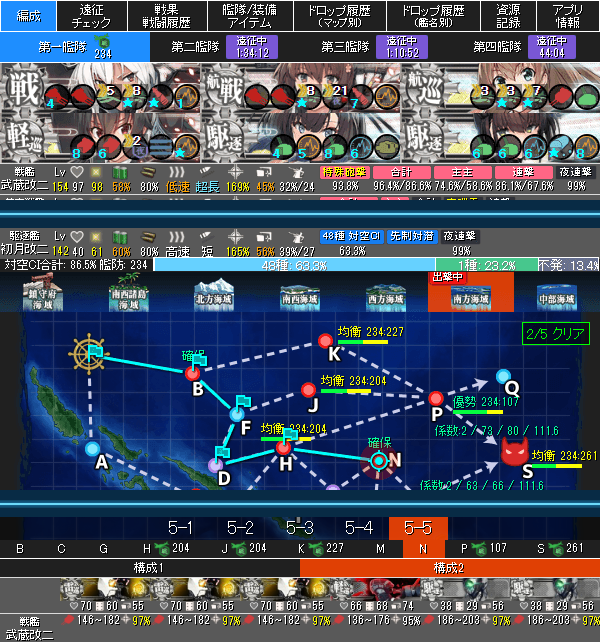Click the 戦 battleship type badge
The height and width of the screenshot is (642, 600).
point(24,88)
